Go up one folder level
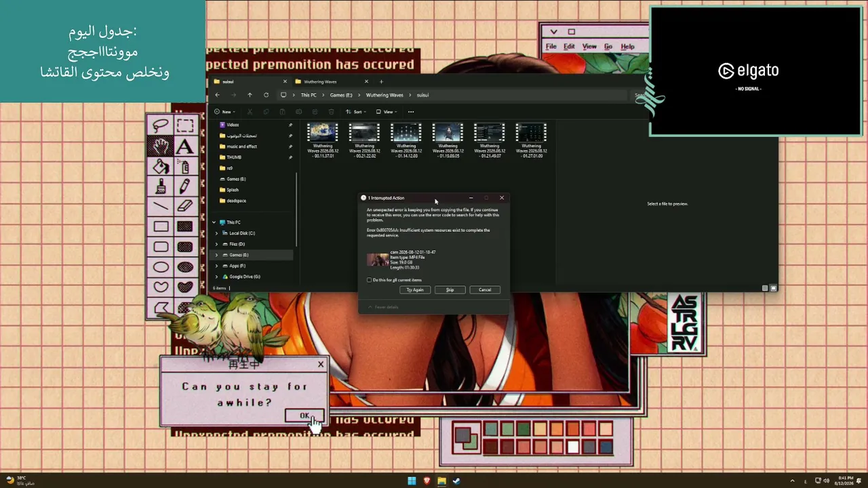 click(250, 95)
